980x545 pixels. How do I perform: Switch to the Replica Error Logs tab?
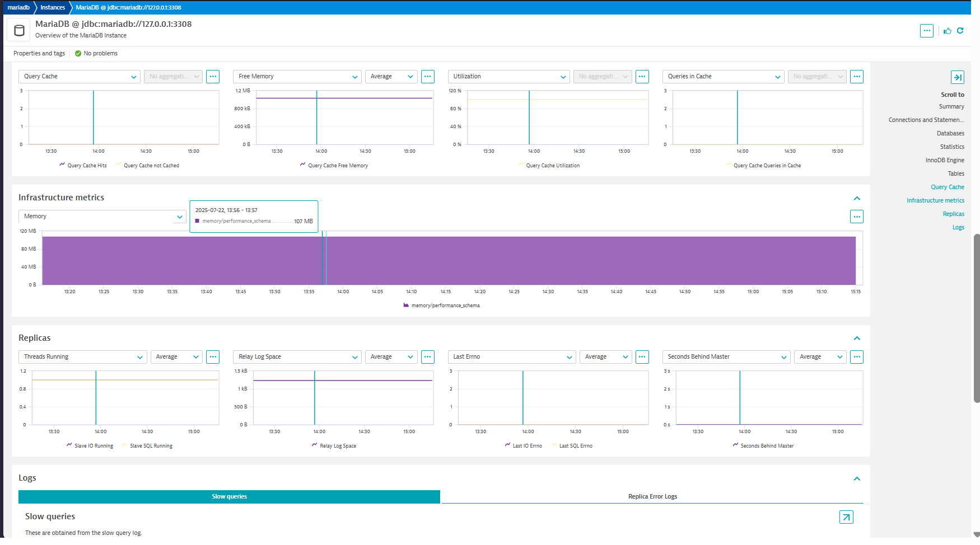coord(652,497)
